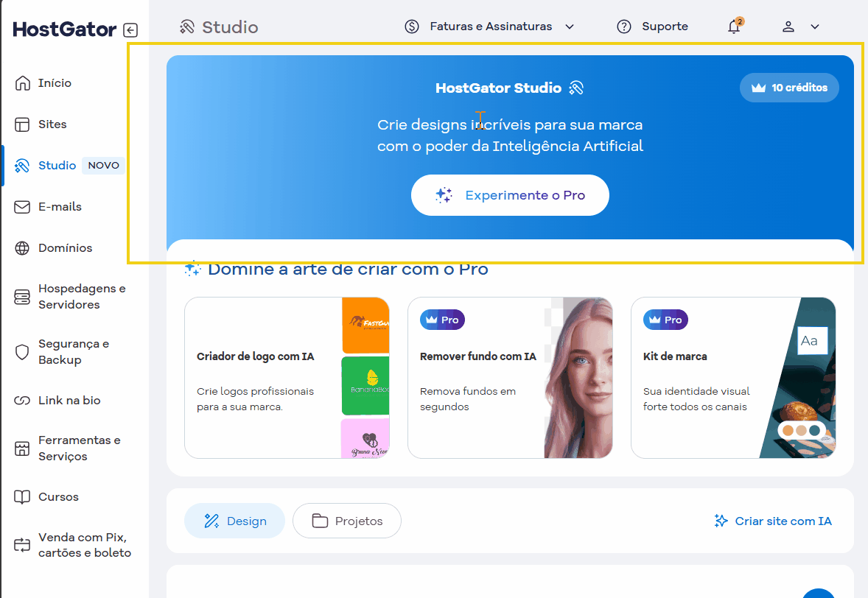
Task: Open the Kit de marca card
Action: click(733, 378)
